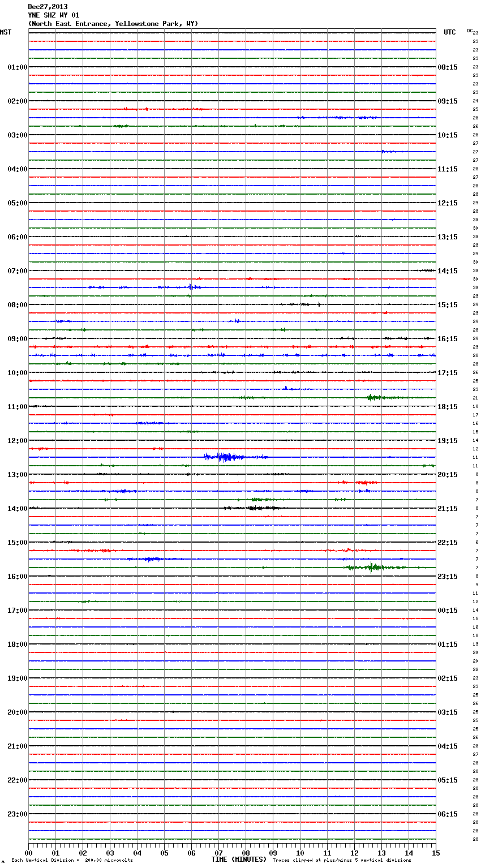This screenshot has height=868, width=481.
Task: Click the 14:00 MST hour label
Action: 18,509
